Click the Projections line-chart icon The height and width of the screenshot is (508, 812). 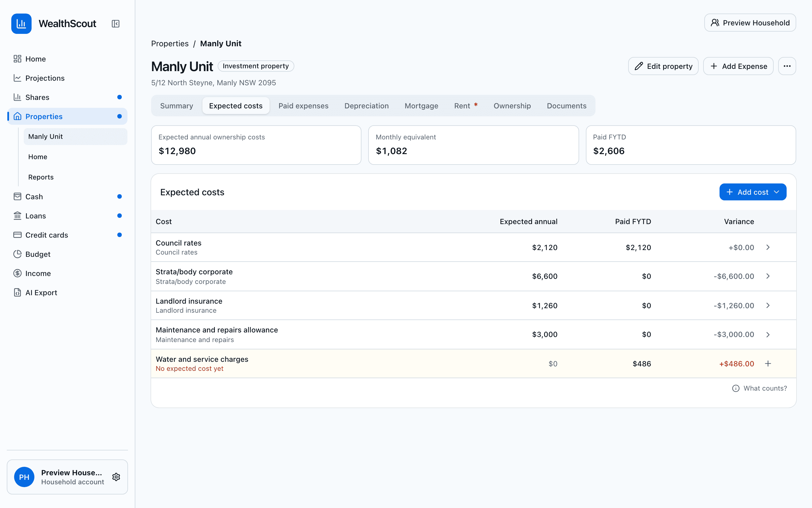pos(17,78)
